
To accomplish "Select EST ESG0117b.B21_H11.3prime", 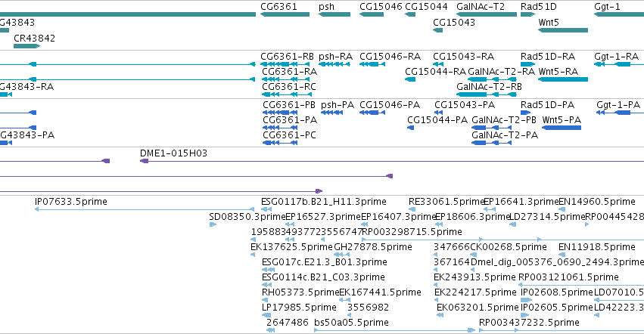I will point(266,209).
